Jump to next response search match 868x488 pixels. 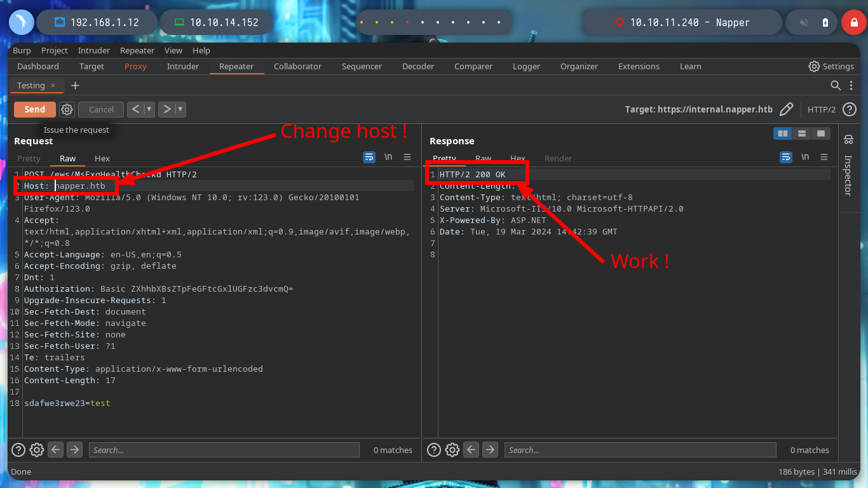click(x=491, y=450)
